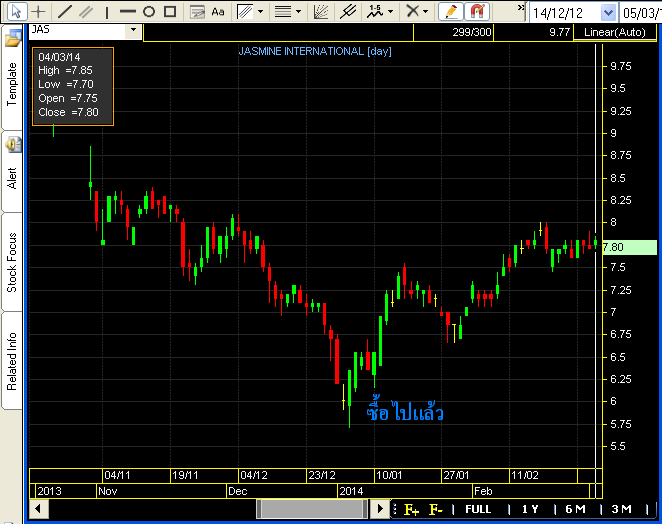The width and height of the screenshot is (662, 524).
Task: Click the scroll right arrow button
Action: pos(380,508)
